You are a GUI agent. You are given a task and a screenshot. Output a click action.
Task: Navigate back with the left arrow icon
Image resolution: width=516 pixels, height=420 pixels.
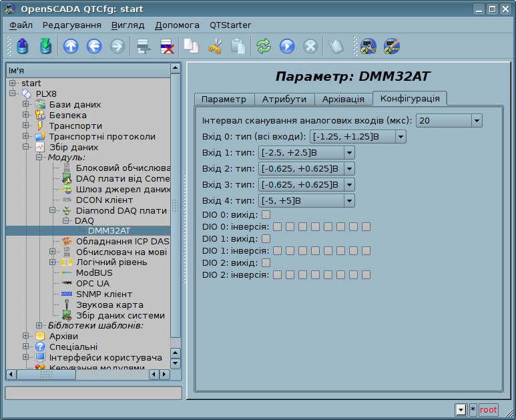tap(93, 46)
